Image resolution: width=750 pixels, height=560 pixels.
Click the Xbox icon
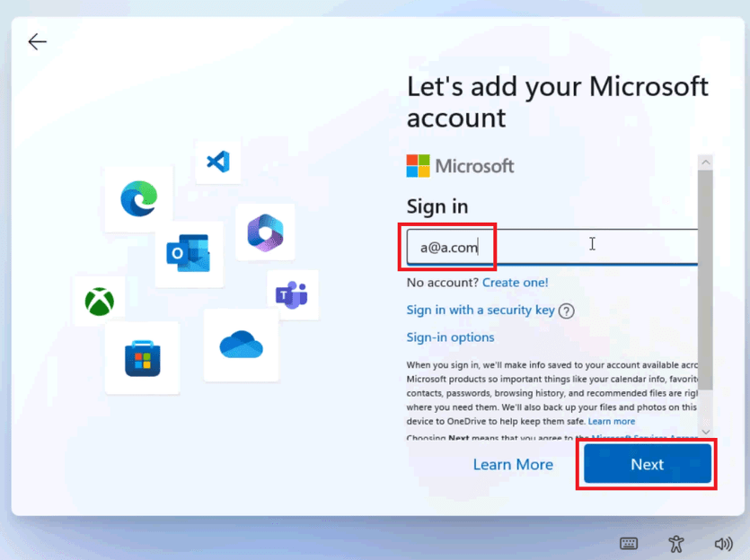(100, 302)
